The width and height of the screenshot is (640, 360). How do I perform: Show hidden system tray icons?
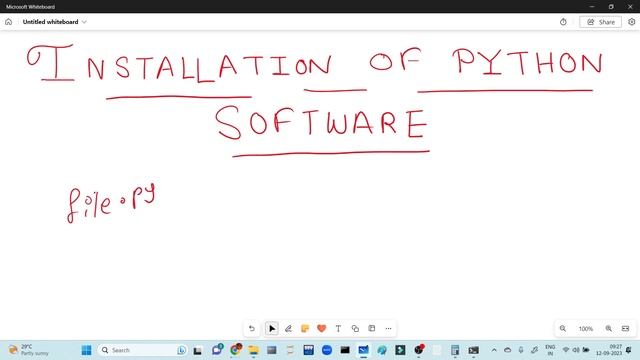494,350
